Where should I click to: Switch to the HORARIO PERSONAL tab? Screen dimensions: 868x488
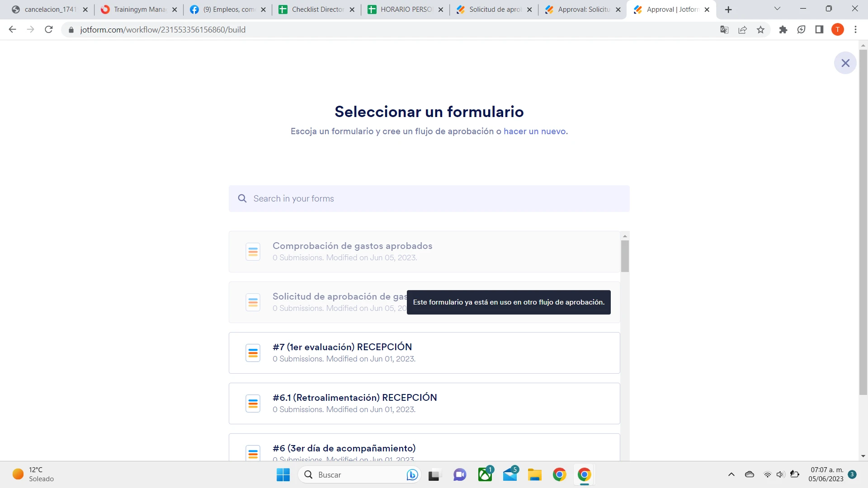(402, 9)
